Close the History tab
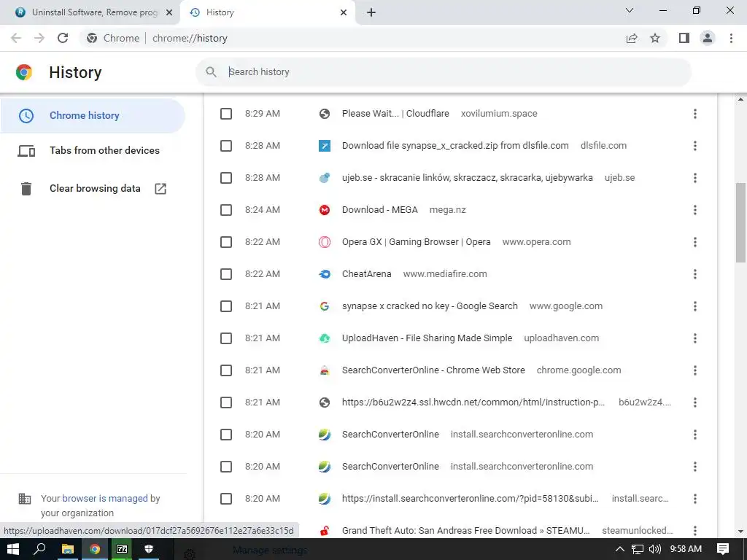Image resolution: width=747 pixels, height=560 pixels. coord(344,12)
